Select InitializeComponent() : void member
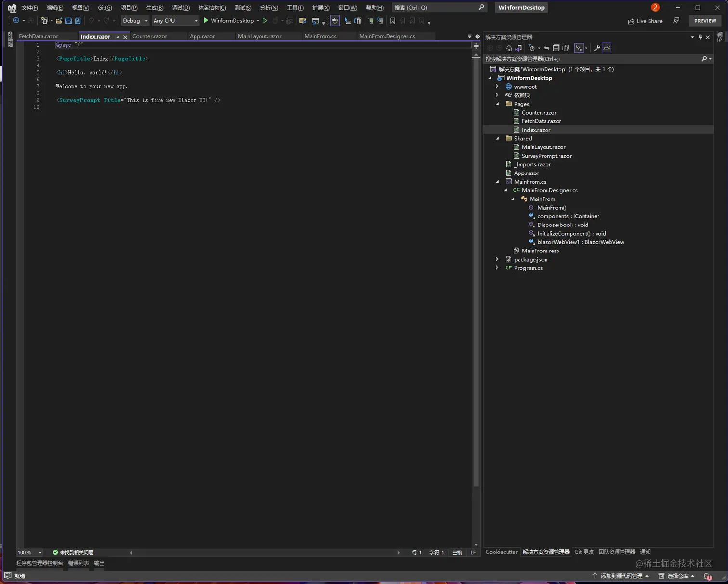Image resolution: width=728 pixels, height=584 pixels. 572,233
